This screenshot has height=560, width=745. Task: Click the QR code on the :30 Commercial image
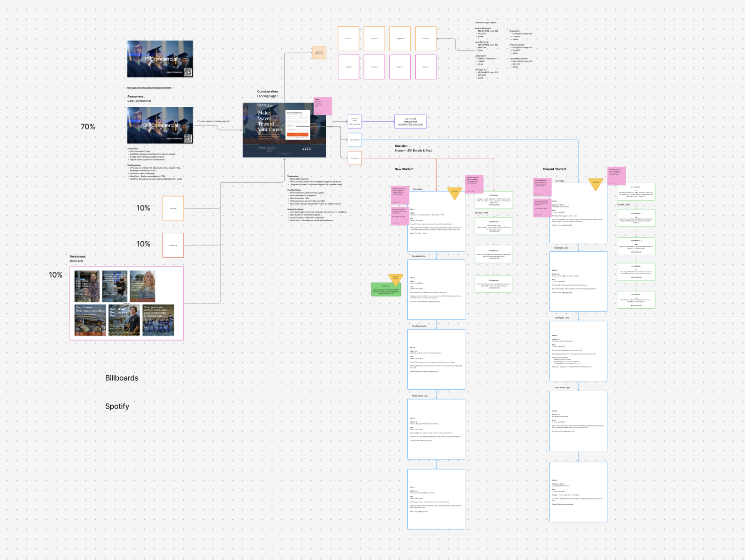pos(188,139)
